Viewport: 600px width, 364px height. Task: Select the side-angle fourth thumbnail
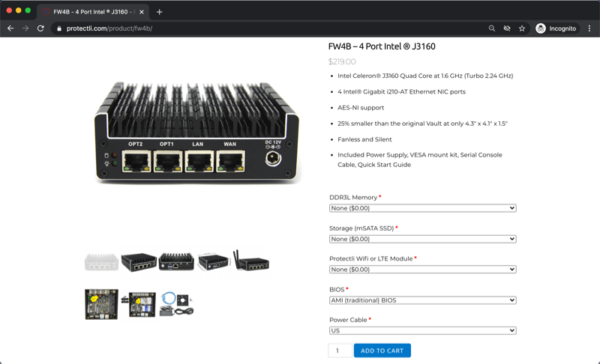click(213, 262)
